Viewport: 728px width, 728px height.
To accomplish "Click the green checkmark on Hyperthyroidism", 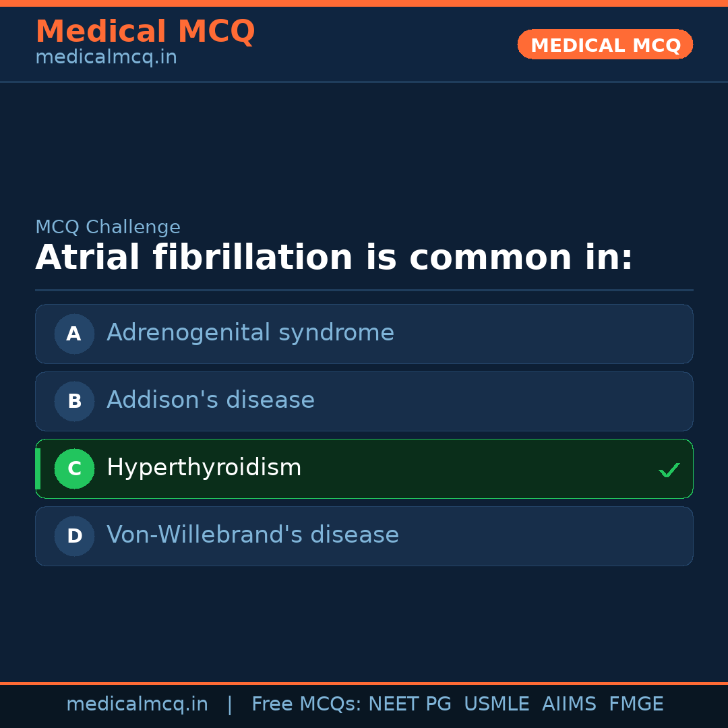I will point(669,470).
